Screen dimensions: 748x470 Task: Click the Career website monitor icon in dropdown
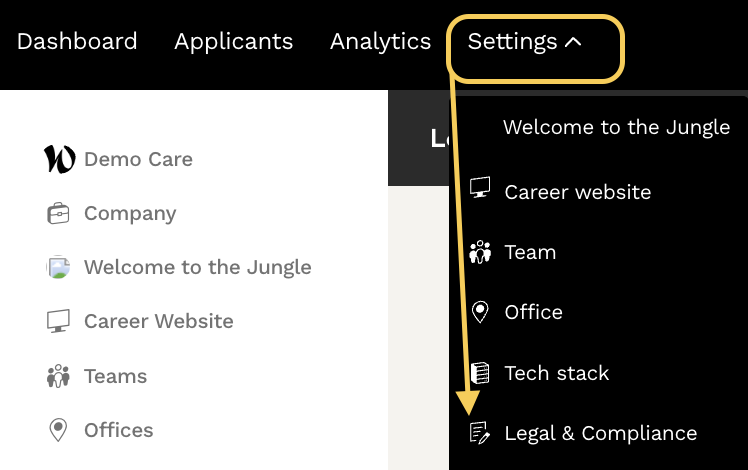pyautogui.click(x=480, y=190)
